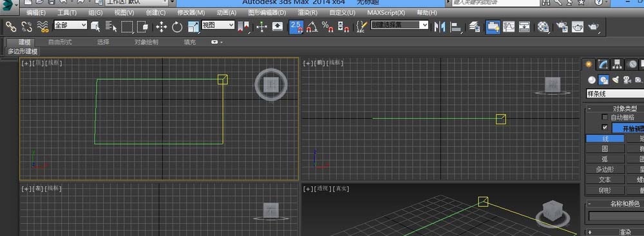Open the Curve Editor icon
Viewport: 644px width, 236px height.
point(509,27)
